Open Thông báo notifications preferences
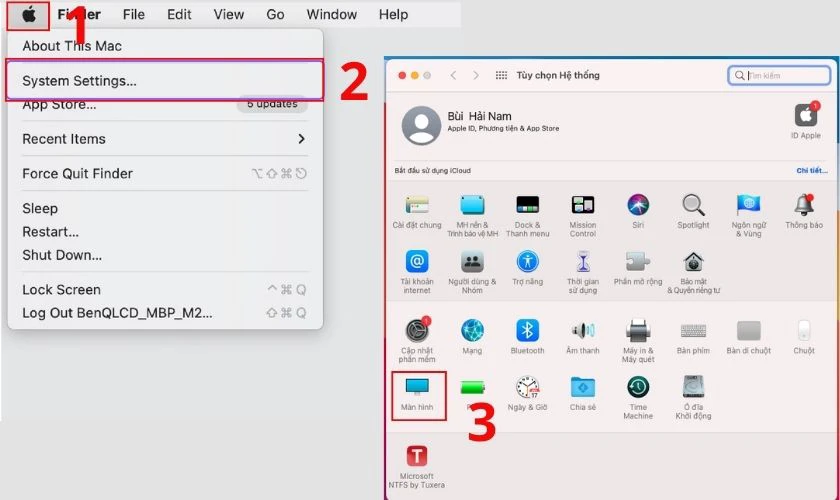 coord(804,205)
